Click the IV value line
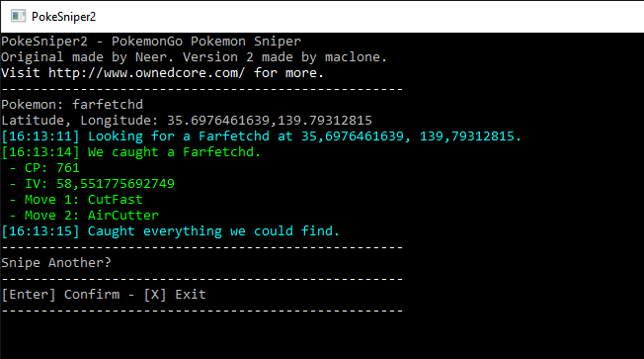 click(92, 184)
